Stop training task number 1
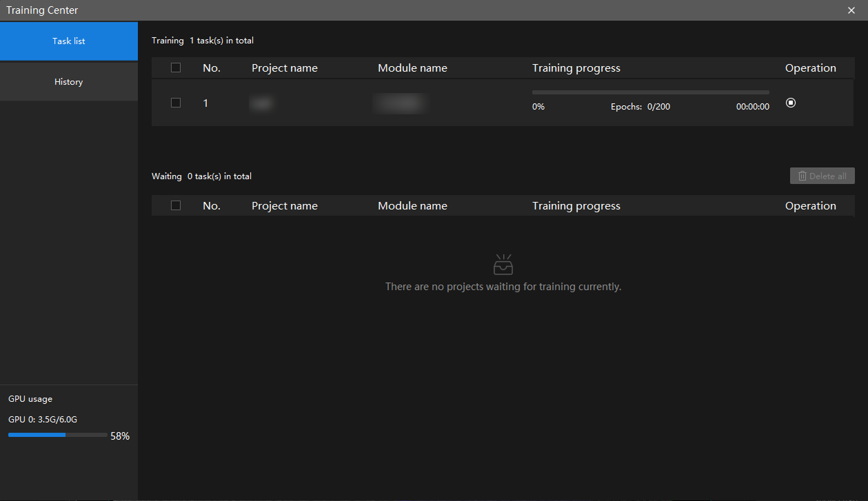 [791, 103]
